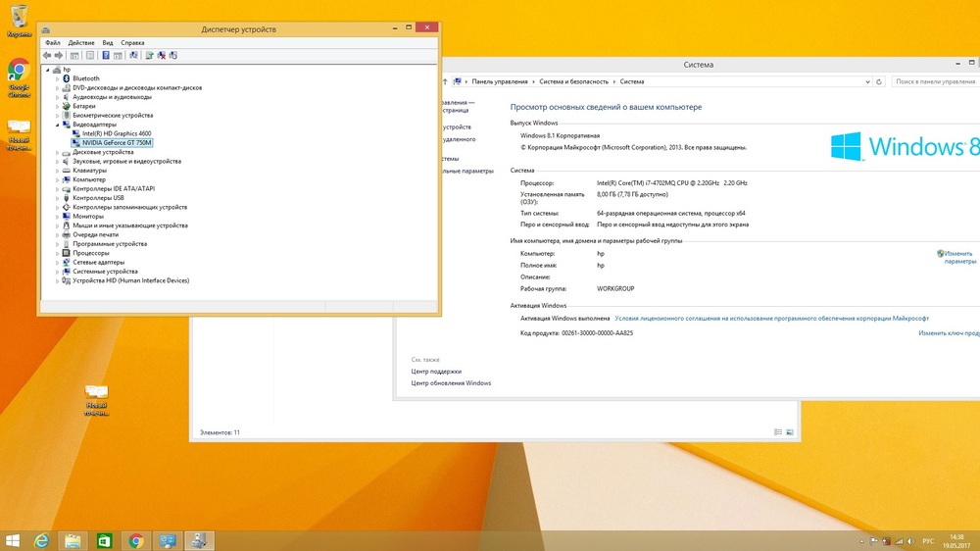Click refresh button beside the System address bar

click(x=879, y=82)
